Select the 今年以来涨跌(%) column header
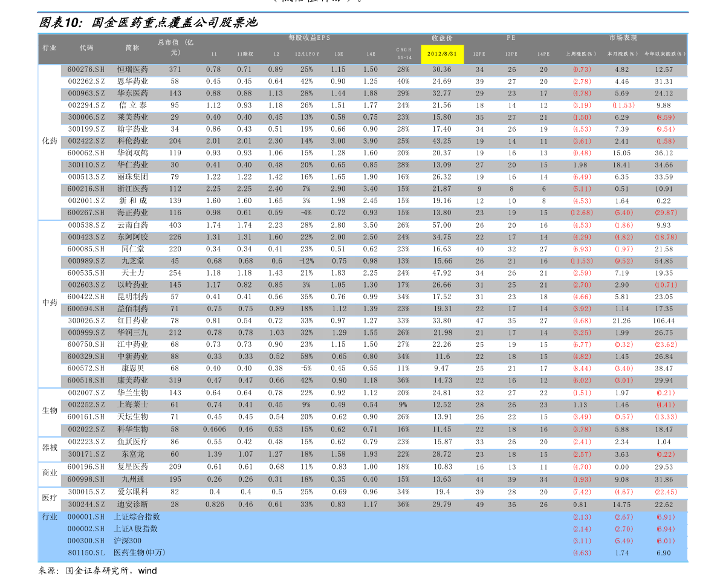Viewport: 720px width, 588px height. click(x=664, y=54)
